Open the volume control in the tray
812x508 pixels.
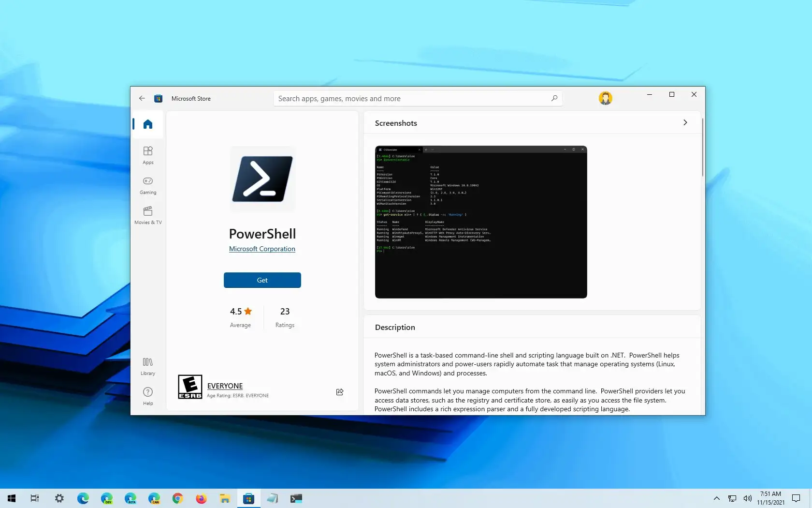(747, 498)
